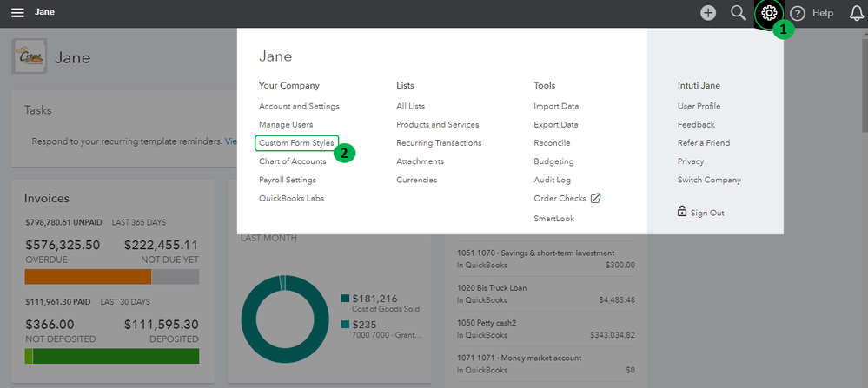Click the settings gear icon
Image resolution: width=868 pixels, height=388 pixels.
[768, 13]
